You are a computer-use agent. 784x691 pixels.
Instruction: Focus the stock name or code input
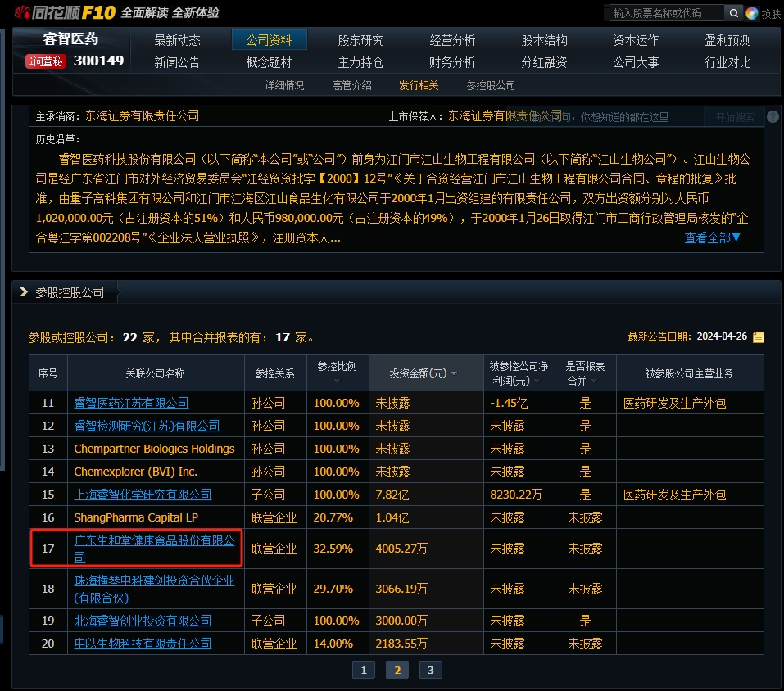pyautogui.click(x=666, y=13)
